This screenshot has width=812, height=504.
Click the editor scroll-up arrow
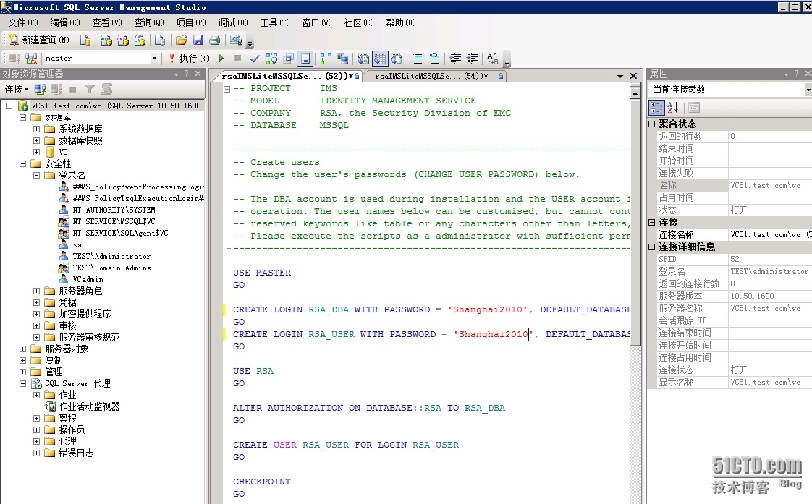[x=635, y=93]
